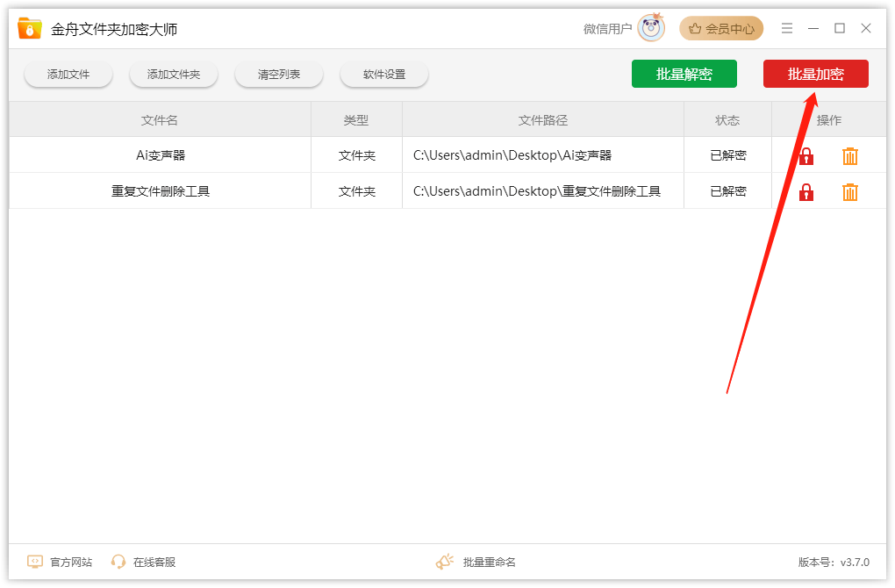895x588 pixels.
Task: Click the path C:\Users\admin\Desktop\Ai变声器
Action: tap(512, 155)
